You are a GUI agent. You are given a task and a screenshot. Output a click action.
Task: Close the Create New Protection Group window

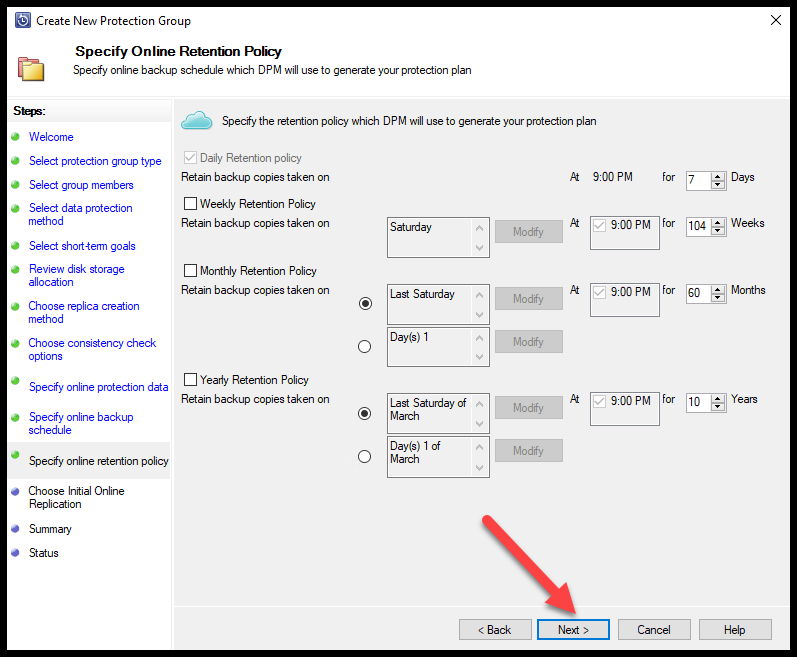point(776,20)
